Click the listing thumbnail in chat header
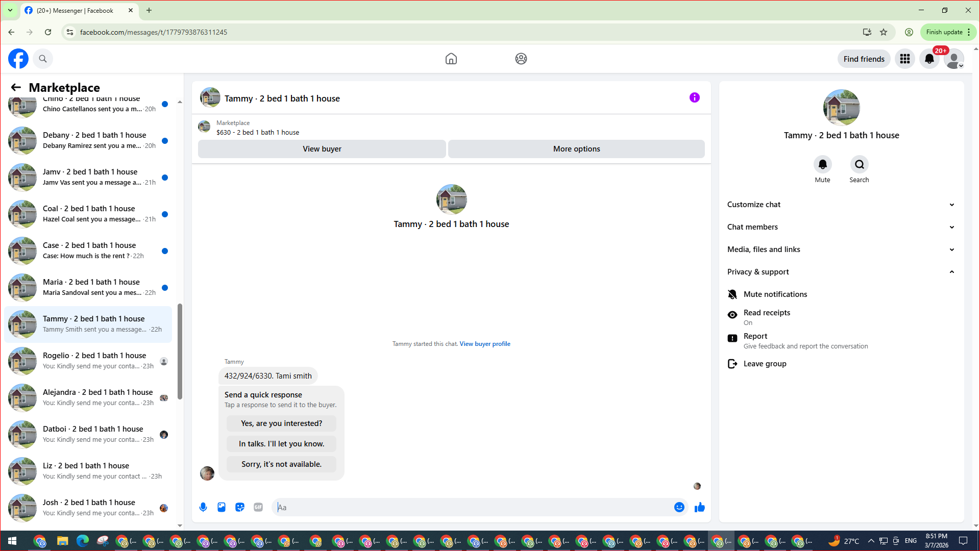 click(x=210, y=97)
